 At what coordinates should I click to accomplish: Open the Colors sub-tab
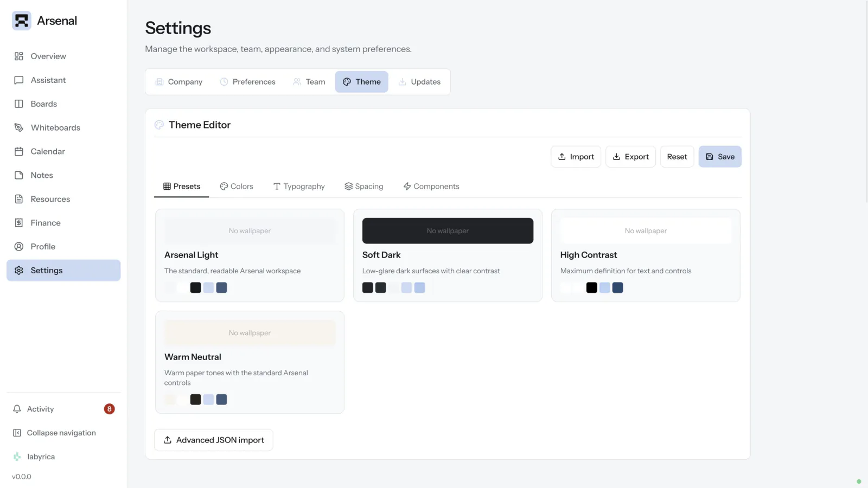[x=237, y=187]
